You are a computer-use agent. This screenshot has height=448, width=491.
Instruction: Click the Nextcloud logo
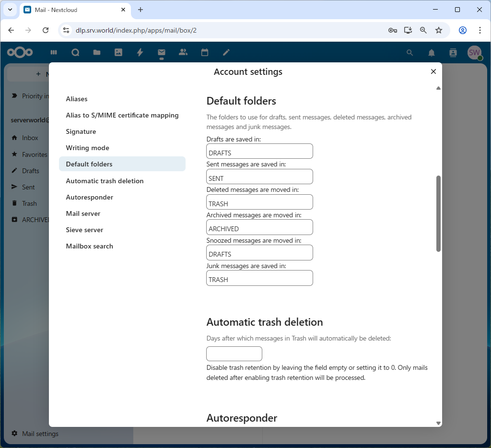click(21, 52)
